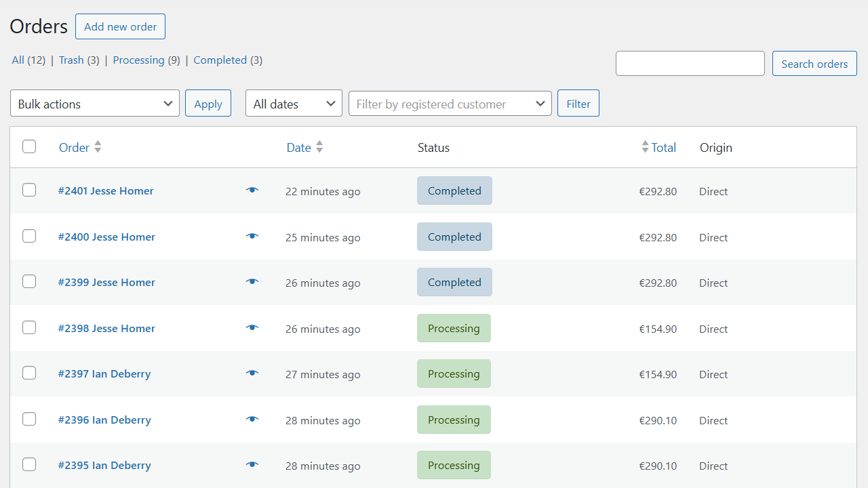868x488 pixels.
Task: Sort by the Date column header
Action: point(298,147)
